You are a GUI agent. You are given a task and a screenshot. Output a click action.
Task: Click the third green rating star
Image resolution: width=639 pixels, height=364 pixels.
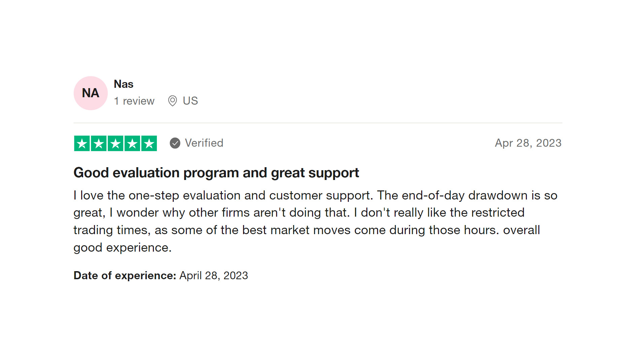point(115,144)
